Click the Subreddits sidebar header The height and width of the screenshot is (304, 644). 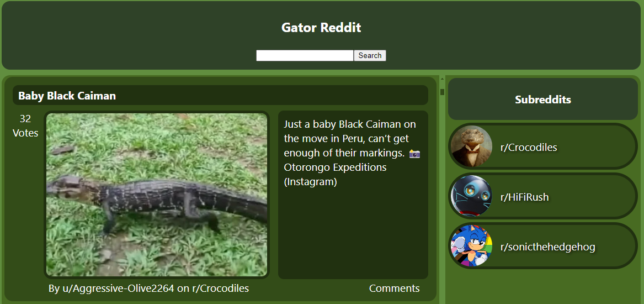click(x=542, y=99)
